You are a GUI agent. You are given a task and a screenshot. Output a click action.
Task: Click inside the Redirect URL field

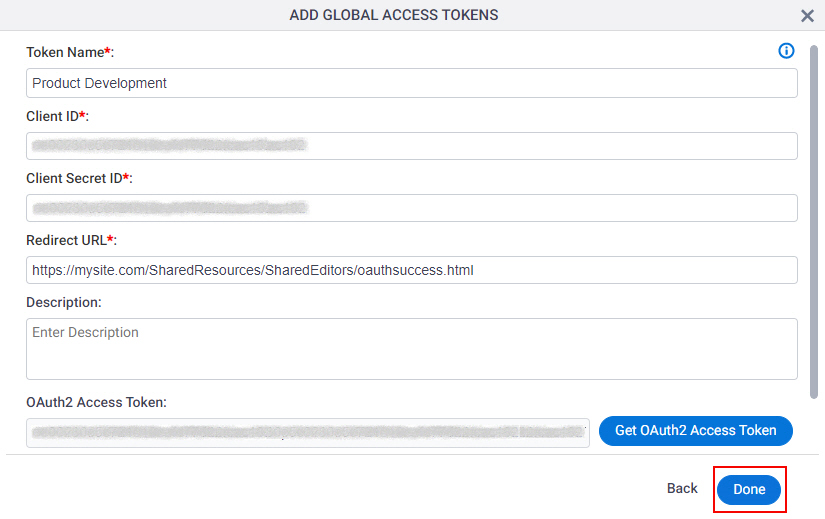411,270
